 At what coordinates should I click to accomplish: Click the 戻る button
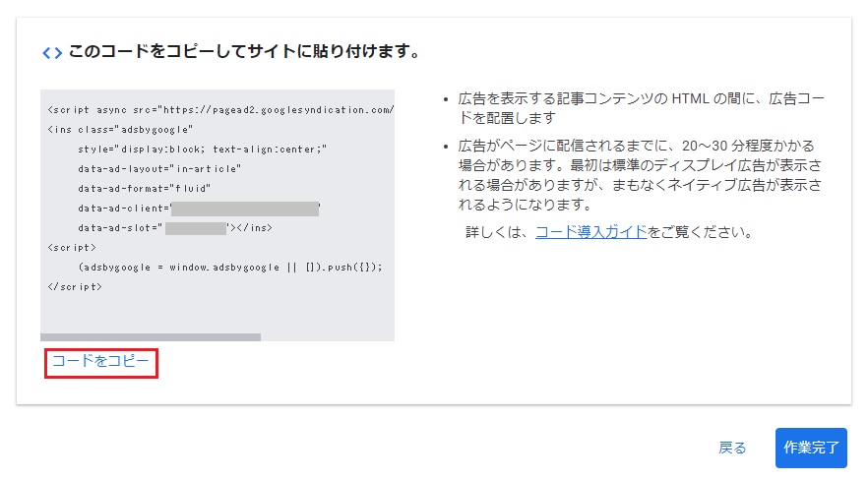[x=732, y=448]
